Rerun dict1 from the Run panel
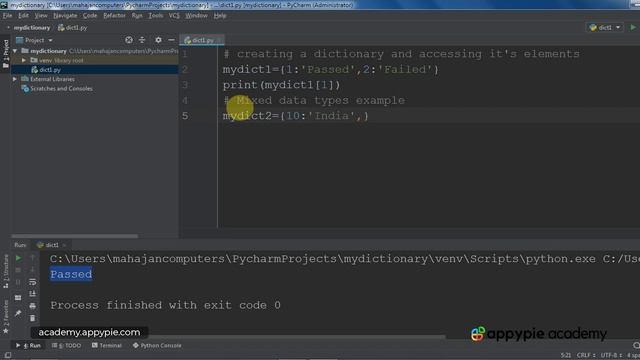Image resolution: width=640 pixels, height=360 pixels. (x=18, y=258)
